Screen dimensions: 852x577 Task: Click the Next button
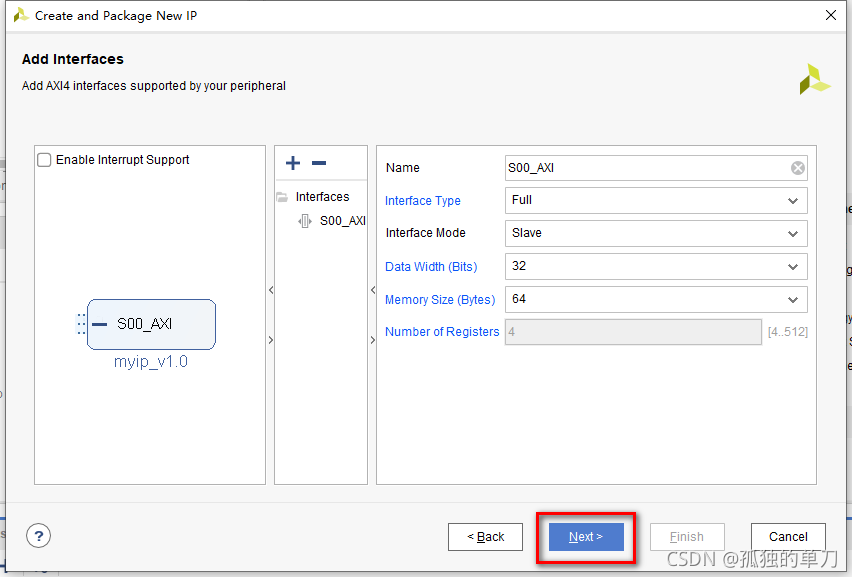click(x=586, y=537)
